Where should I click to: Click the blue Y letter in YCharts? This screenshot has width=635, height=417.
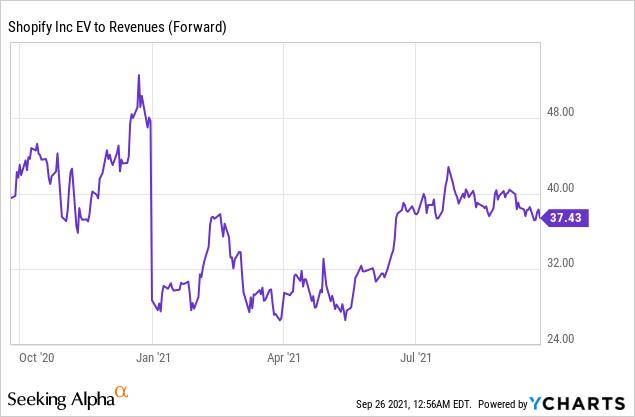click(x=537, y=403)
